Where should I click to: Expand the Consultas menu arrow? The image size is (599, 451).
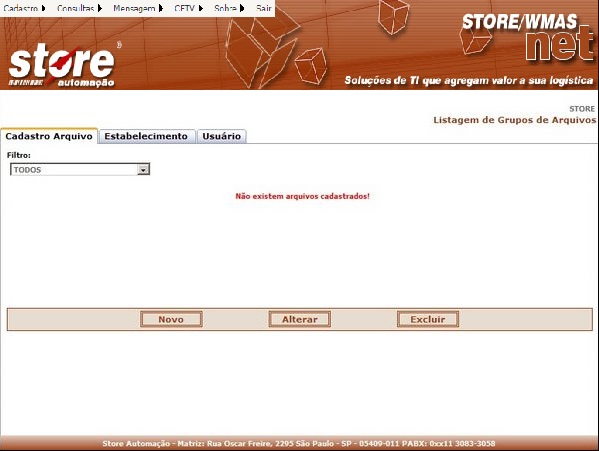[x=100, y=8]
